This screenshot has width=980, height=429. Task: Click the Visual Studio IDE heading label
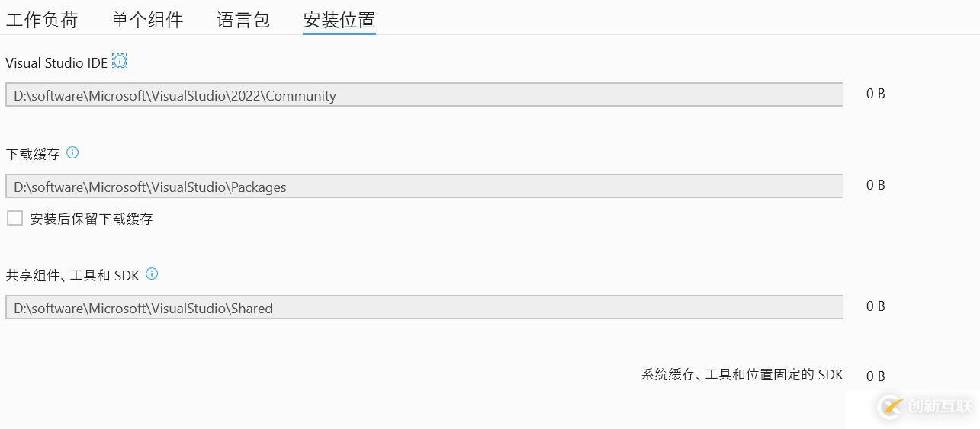pyautogui.click(x=56, y=63)
